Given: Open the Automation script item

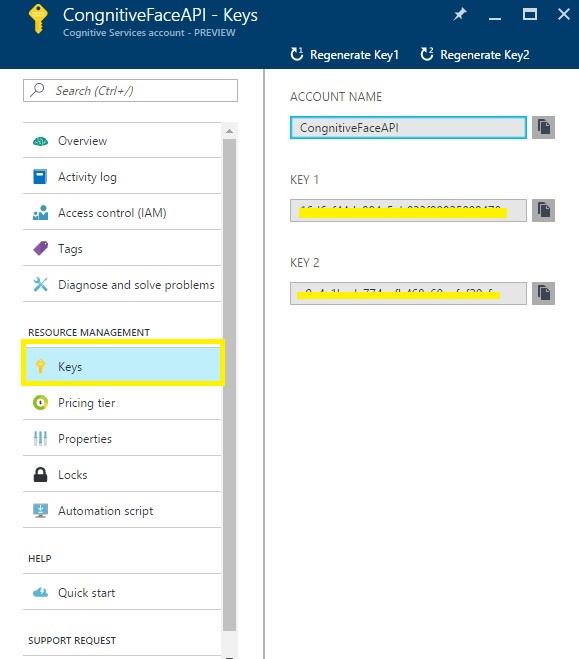Looking at the screenshot, I should tap(122, 511).
